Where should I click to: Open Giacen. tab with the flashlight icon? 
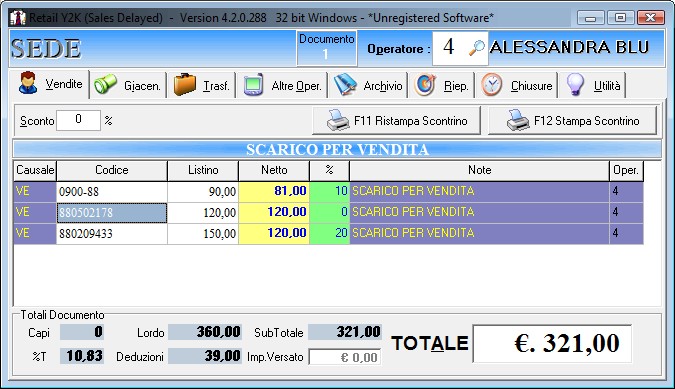tap(105, 83)
